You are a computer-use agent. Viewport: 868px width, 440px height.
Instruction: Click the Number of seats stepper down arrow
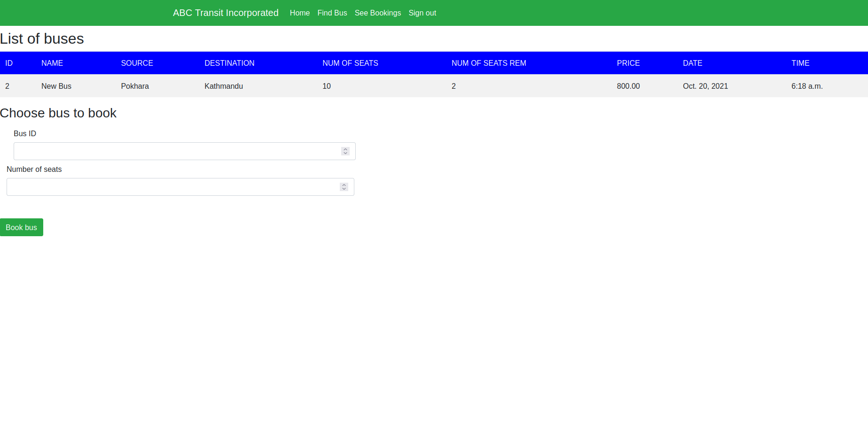coord(344,189)
